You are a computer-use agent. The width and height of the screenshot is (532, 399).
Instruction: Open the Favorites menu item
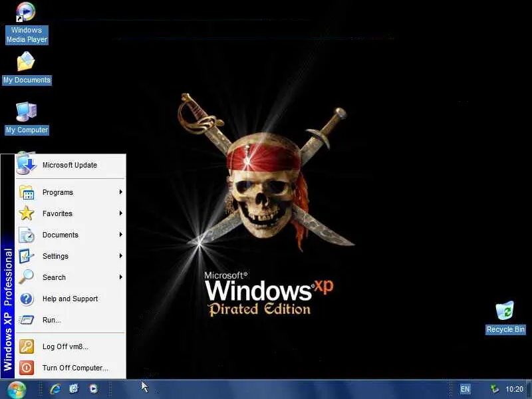(x=70, y=213)
